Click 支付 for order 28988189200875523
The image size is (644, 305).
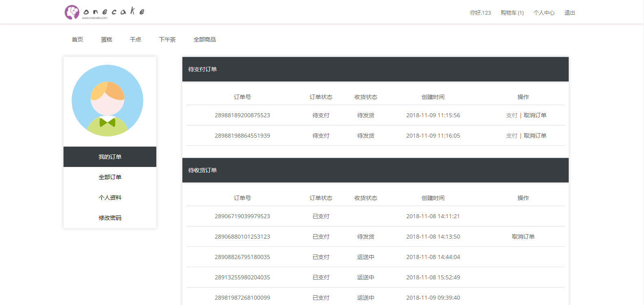(x=512, y=115)
